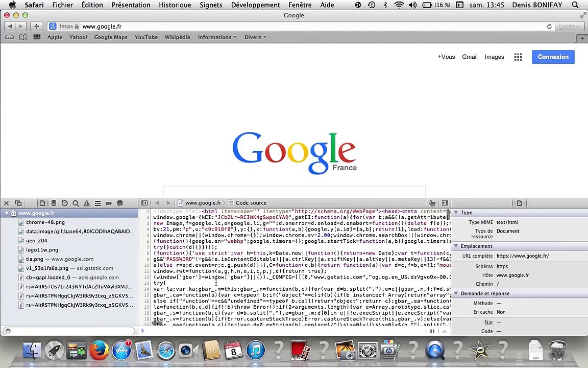The image size is (588, 368).
Task: Open the Storage navigator database icon
Action: [x=54, y=203]
